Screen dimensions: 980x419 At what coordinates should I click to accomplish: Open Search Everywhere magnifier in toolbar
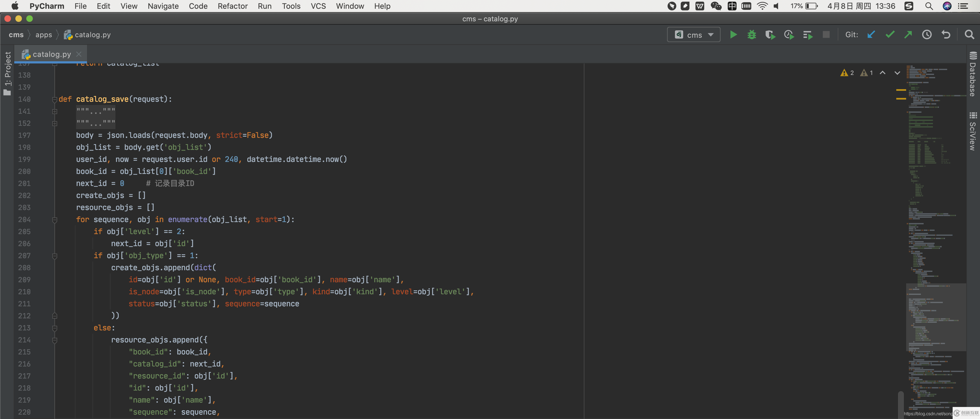click(x=969, y=35)
